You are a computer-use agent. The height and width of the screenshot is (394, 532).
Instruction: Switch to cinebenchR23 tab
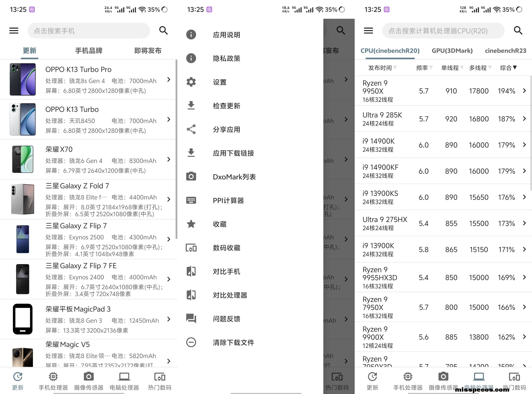506,51
